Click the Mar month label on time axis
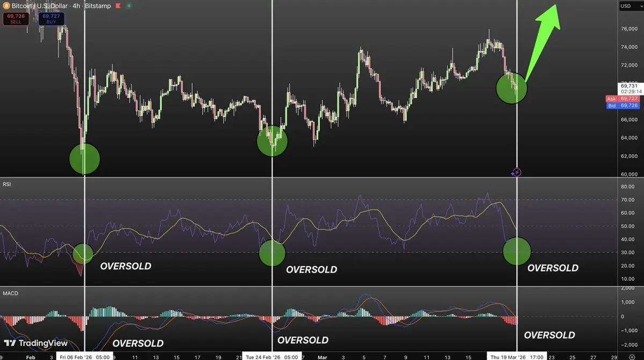This screenshot has height=360, width=644. (x=322, y=356)
